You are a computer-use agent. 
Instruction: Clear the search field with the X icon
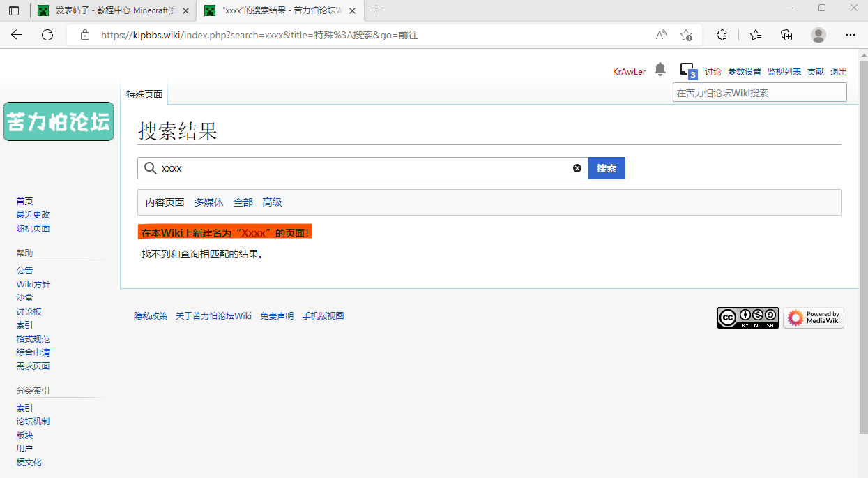pos(577,168)
